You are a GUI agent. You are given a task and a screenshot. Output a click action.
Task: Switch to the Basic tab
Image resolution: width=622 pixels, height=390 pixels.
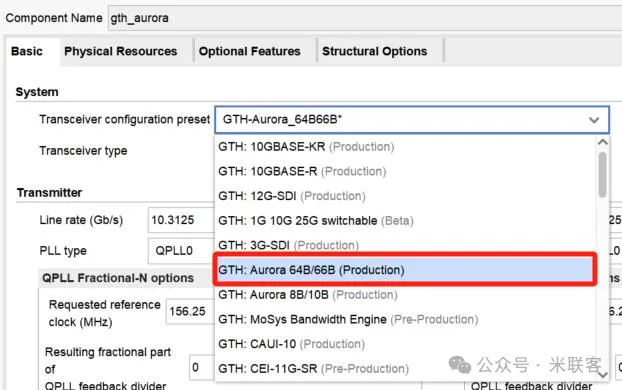(27, 51)
